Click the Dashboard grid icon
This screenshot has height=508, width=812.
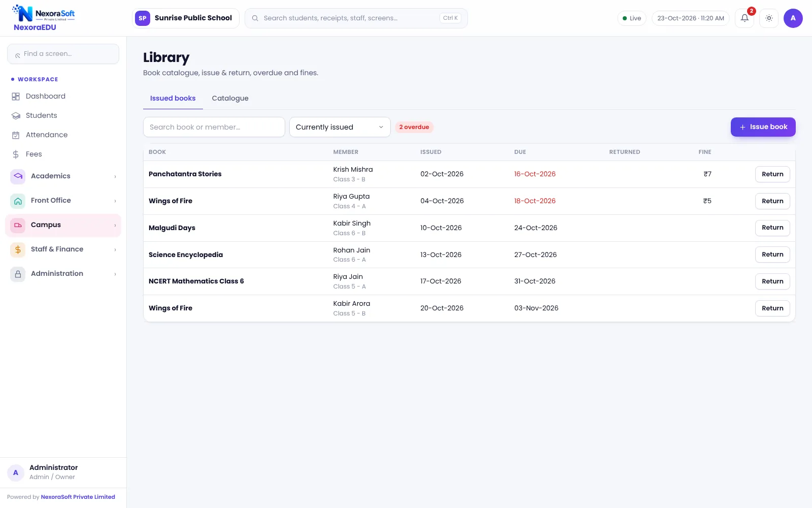pyautogui.click(x=16, y=97)
